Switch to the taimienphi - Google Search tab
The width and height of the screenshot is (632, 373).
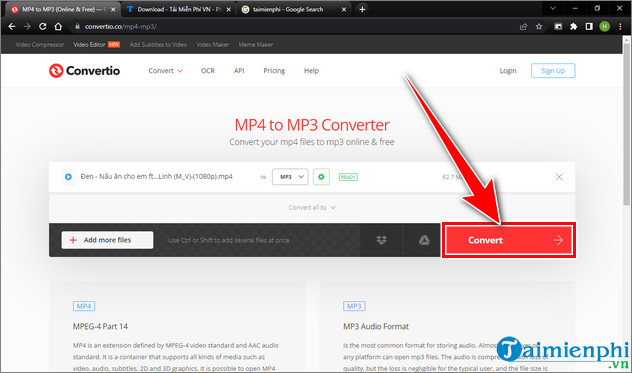tap(294, 9)
